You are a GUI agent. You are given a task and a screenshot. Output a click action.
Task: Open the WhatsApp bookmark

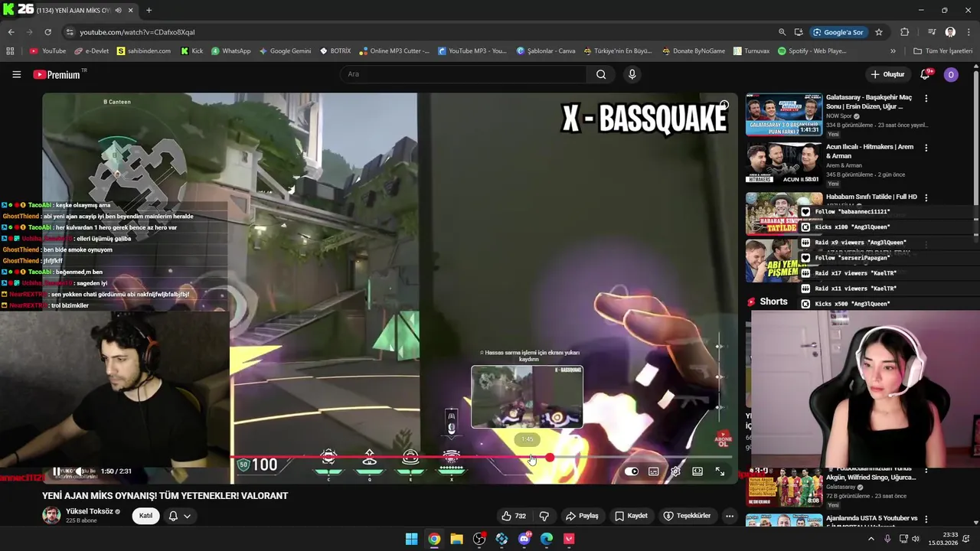tap(230, 51)
